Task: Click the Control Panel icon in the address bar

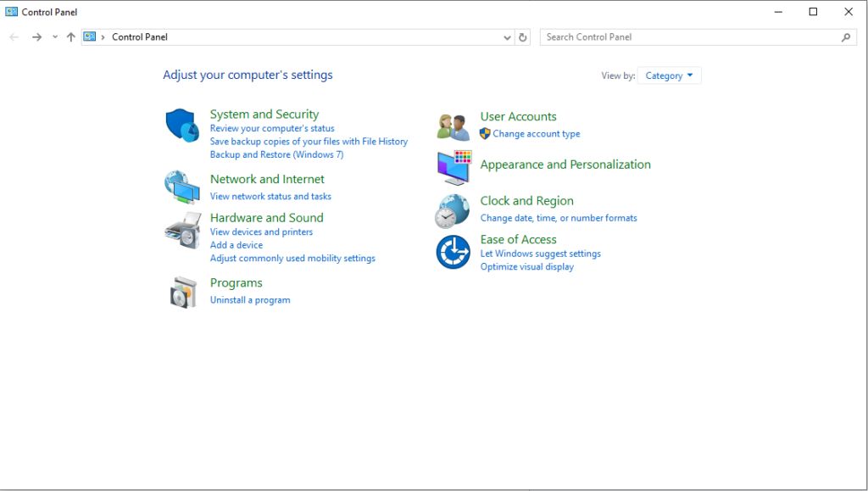Action: coord(89,36)
